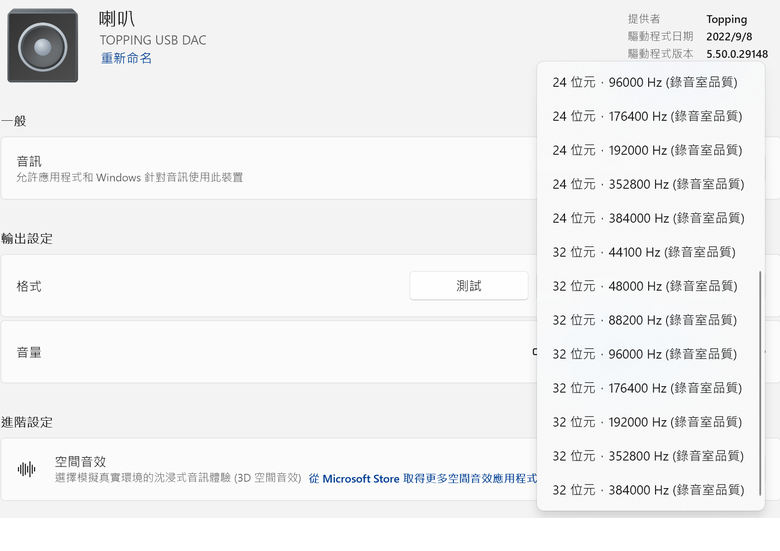
Task: Click the 測試 test button
Action: coord(469,286)
